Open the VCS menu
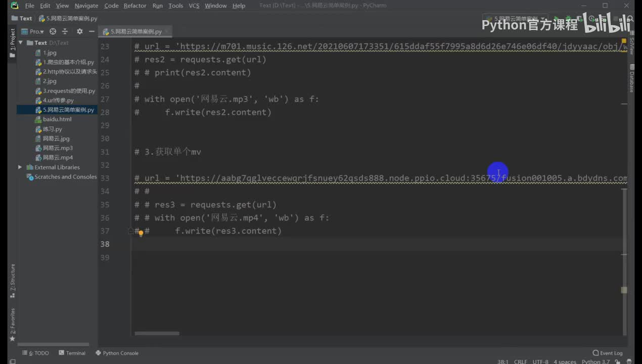Viewport: 642px width, 364px height. click(194, 6)
